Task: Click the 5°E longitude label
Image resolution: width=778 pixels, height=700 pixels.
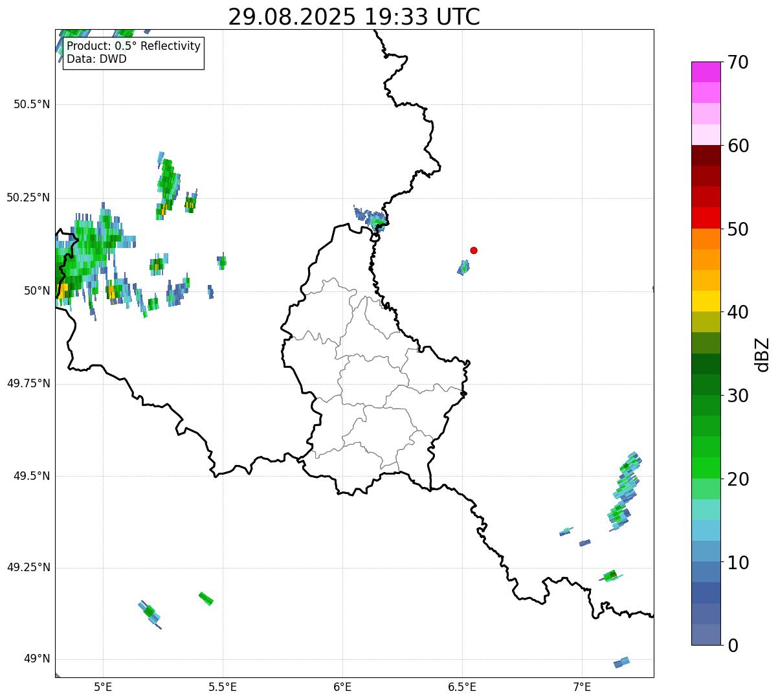Action: coord(103,686)
